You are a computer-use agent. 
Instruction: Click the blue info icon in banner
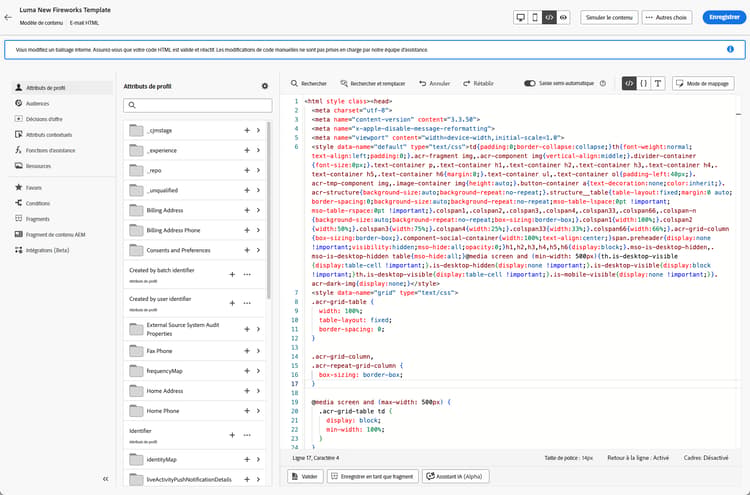[x=730, y=49]
